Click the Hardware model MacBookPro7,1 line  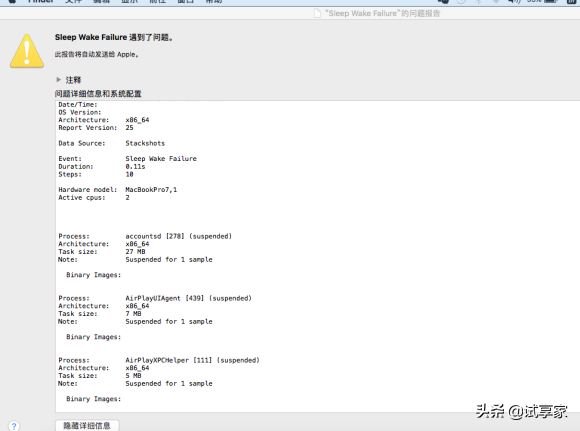(118, 190)
